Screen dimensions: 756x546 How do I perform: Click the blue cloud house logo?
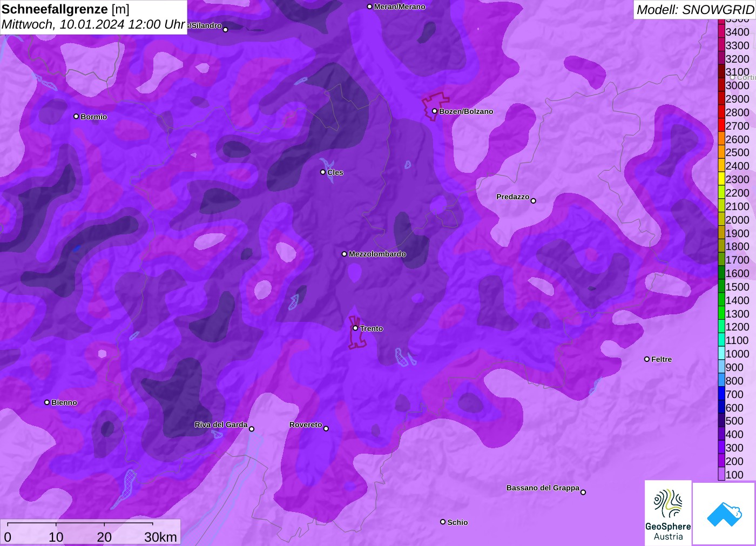point(724,514)
